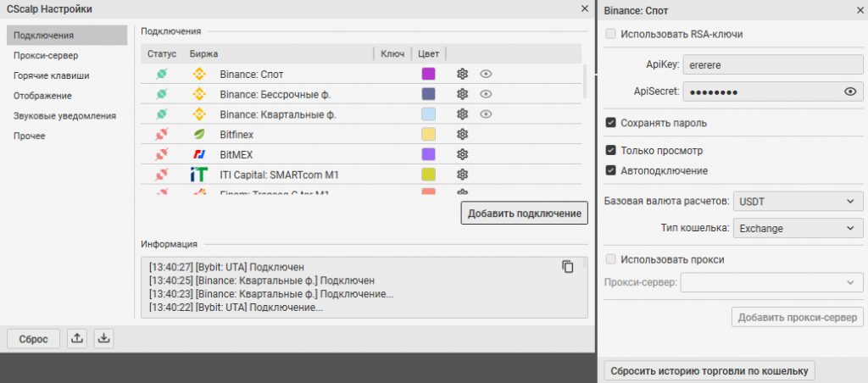The width and height of the screenshot is (868, 383).
Task: Click the Сброс button
Action: coord(33,339)
